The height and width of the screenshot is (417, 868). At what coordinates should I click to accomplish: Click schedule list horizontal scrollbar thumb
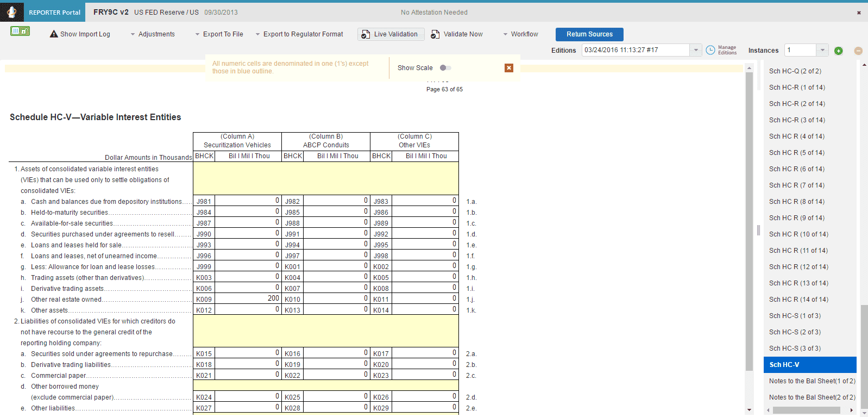pyautogui.click(x=806, y=410)
